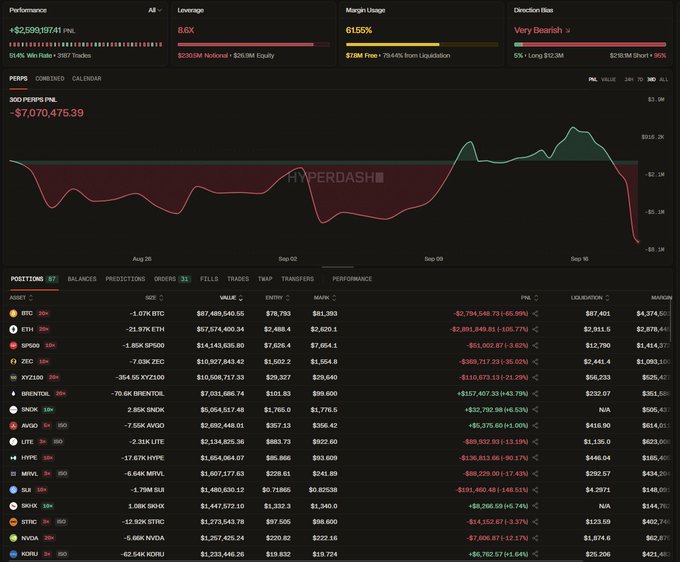The width and height of the screenshot is (680, 562).
Task: Click the win/loss trade streak bar
Action: [x=86, y=44]
